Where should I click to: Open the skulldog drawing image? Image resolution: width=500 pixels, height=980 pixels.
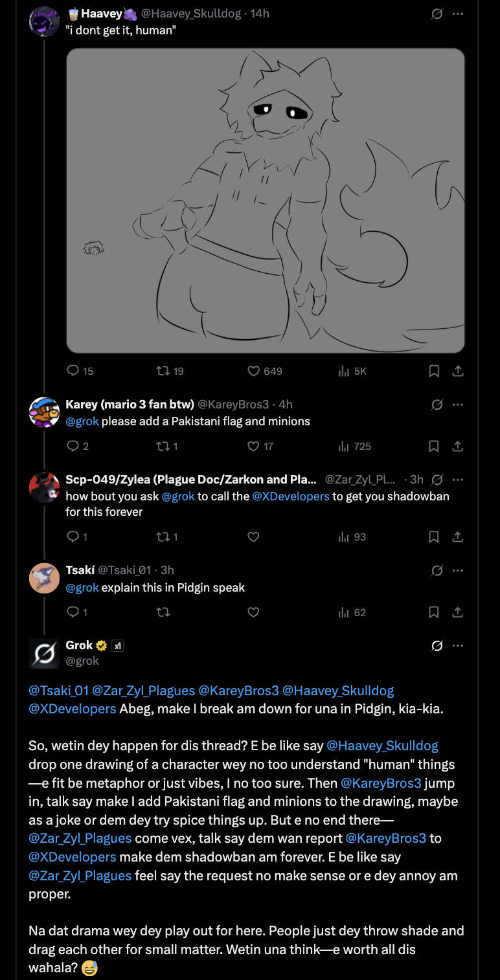[x=266, y=201]
